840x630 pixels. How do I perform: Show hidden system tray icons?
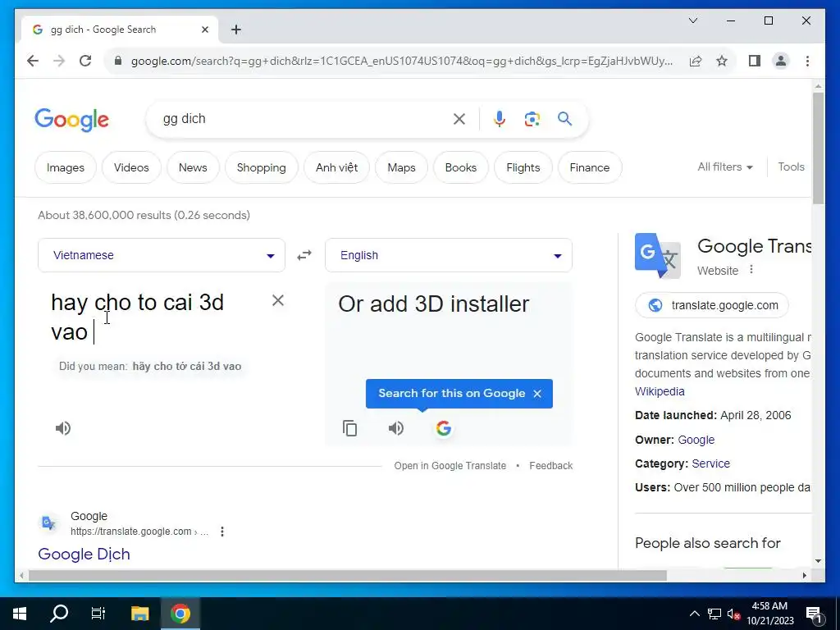[694, 614]
